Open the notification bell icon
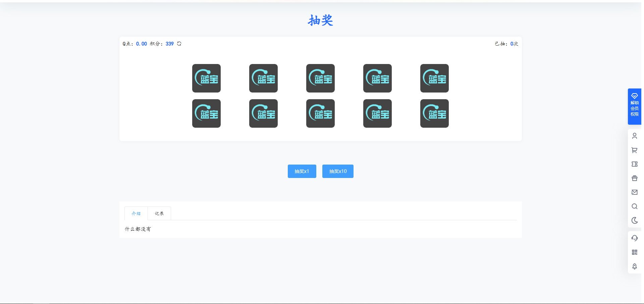This screenshot has width=644, height=304. tap(634, 266)
